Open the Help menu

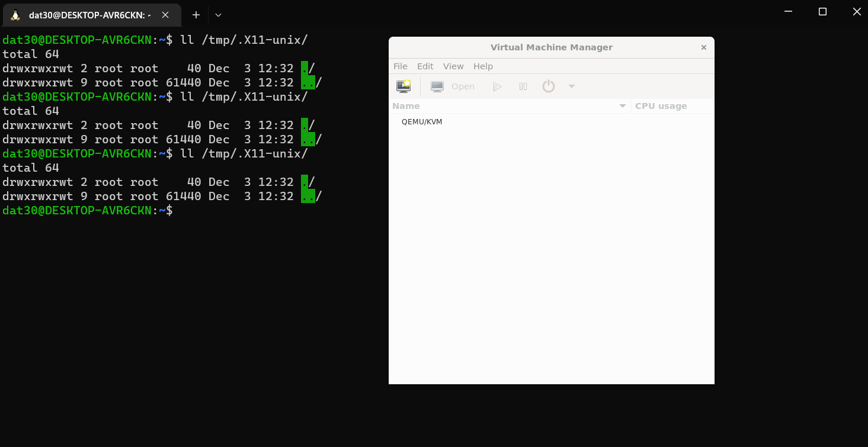click(x=483, y=66)
